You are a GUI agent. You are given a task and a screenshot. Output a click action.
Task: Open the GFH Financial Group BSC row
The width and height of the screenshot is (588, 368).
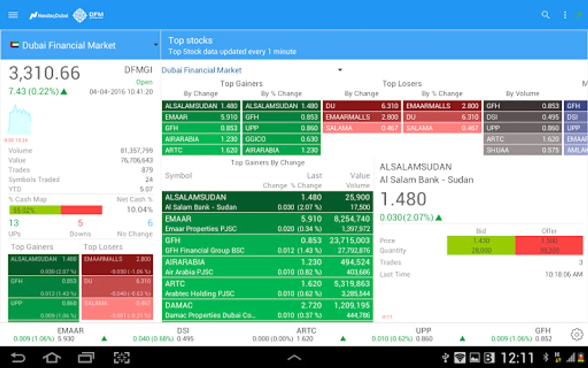267,245
